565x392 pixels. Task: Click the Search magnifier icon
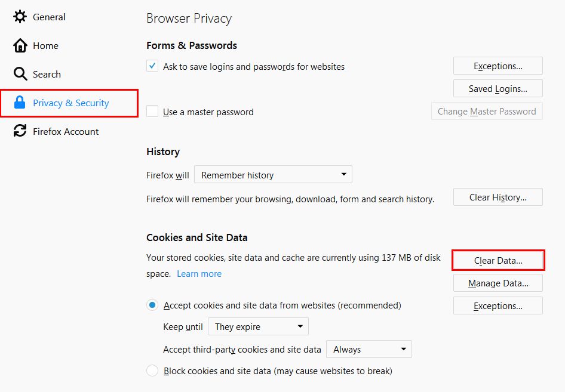click(x=20, y=74)
